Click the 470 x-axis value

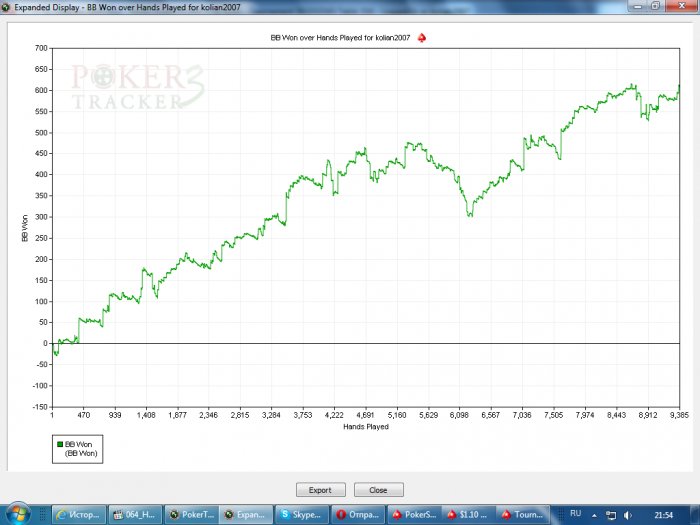83,415
